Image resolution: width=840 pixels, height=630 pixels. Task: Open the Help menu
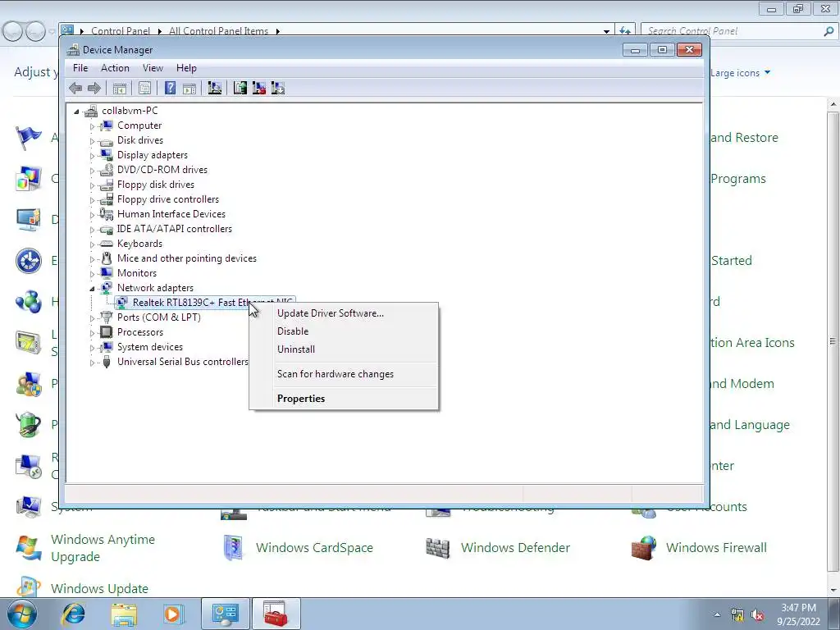[186, 68]
